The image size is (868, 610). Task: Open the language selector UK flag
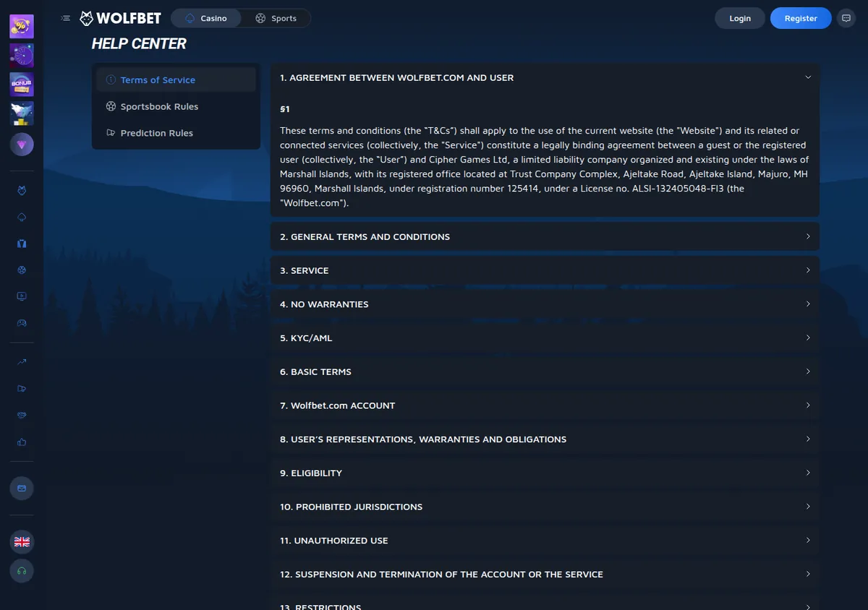(x=22, y=541)
